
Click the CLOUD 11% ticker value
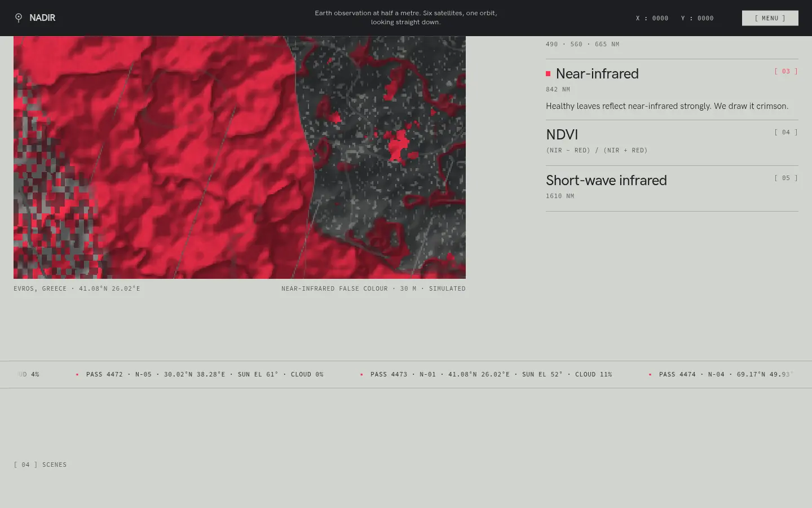coord(594,374)
